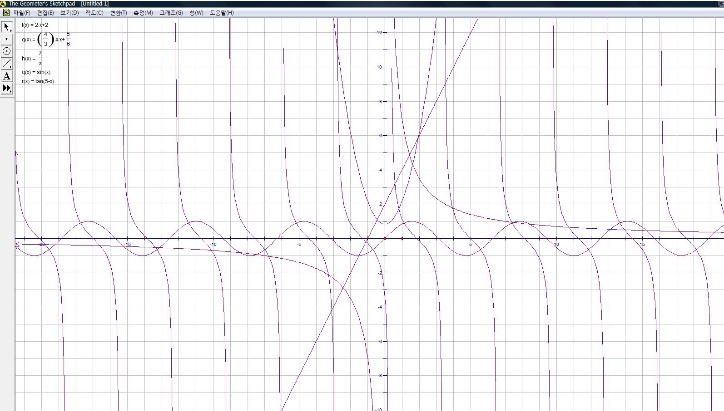This screenshot has width=724, height=411.
Task: Open the 그래프(G) menu
Action: coord(171,13)
